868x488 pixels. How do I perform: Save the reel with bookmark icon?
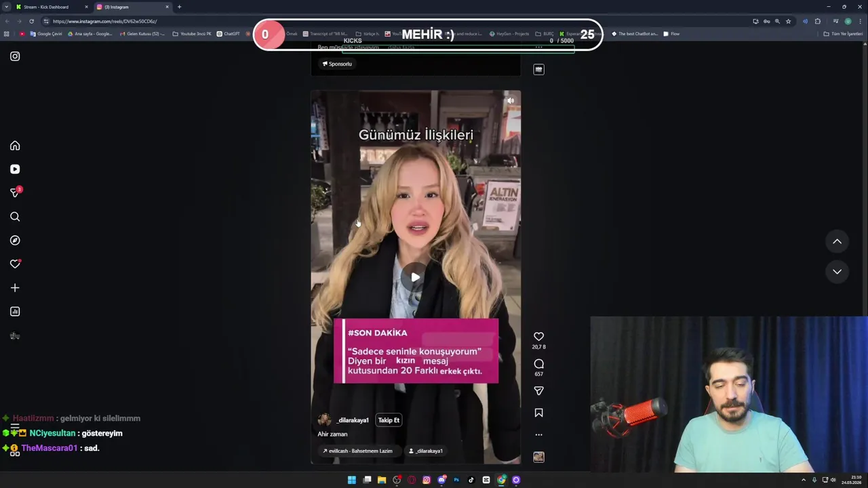coord(538,413)
